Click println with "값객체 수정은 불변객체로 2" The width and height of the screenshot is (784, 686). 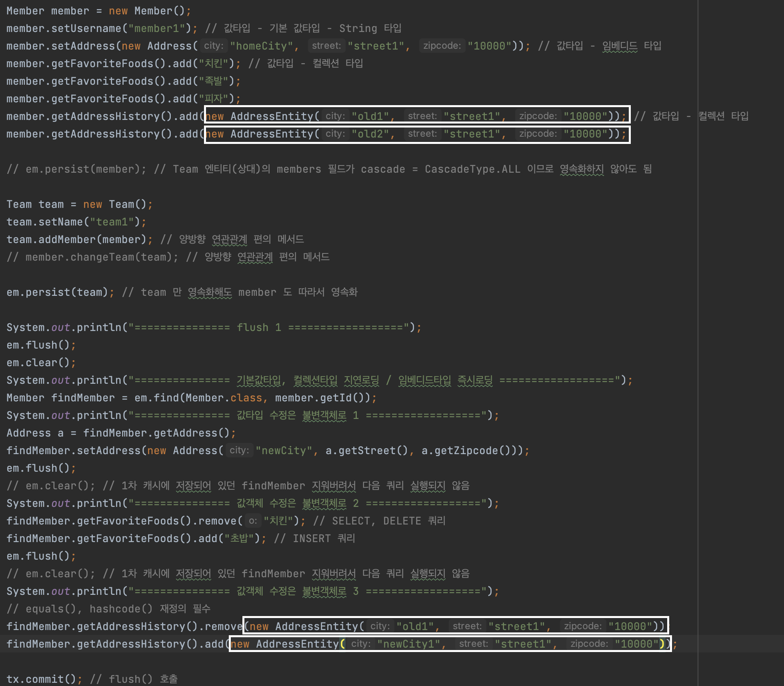[253, 503]
